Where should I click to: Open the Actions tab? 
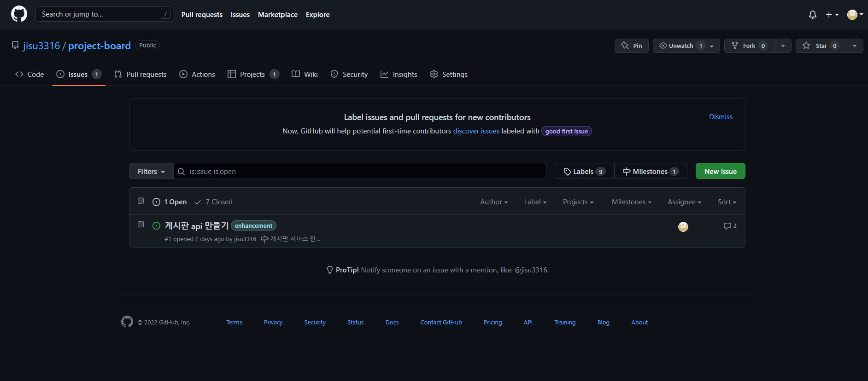tap(197, 74)
